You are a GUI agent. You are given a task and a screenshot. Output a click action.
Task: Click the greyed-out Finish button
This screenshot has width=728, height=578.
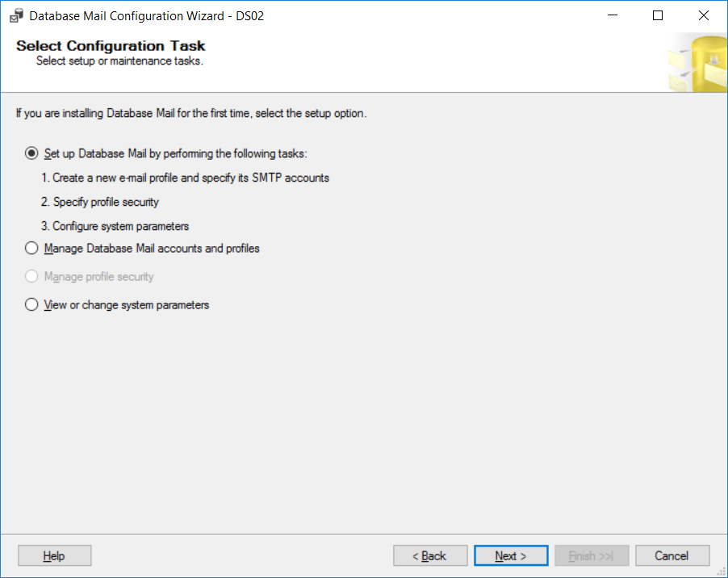click(592, 555)
